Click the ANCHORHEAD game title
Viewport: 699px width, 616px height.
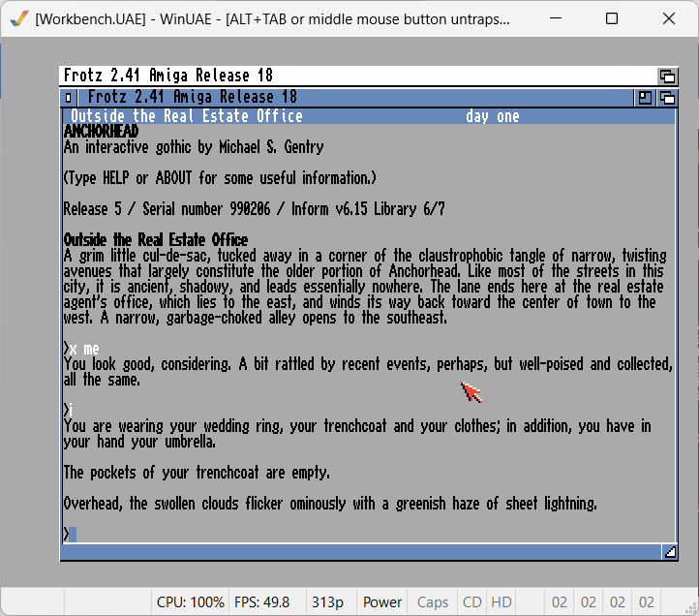[102, 132]
